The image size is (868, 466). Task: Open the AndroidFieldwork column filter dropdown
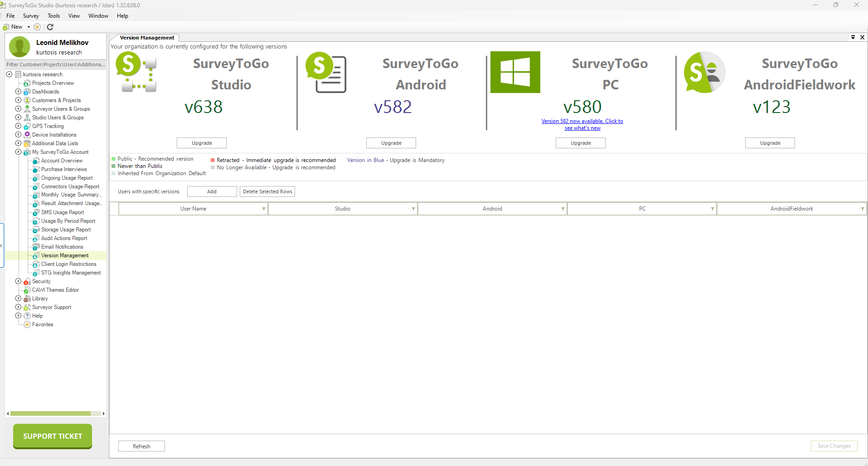862,209
